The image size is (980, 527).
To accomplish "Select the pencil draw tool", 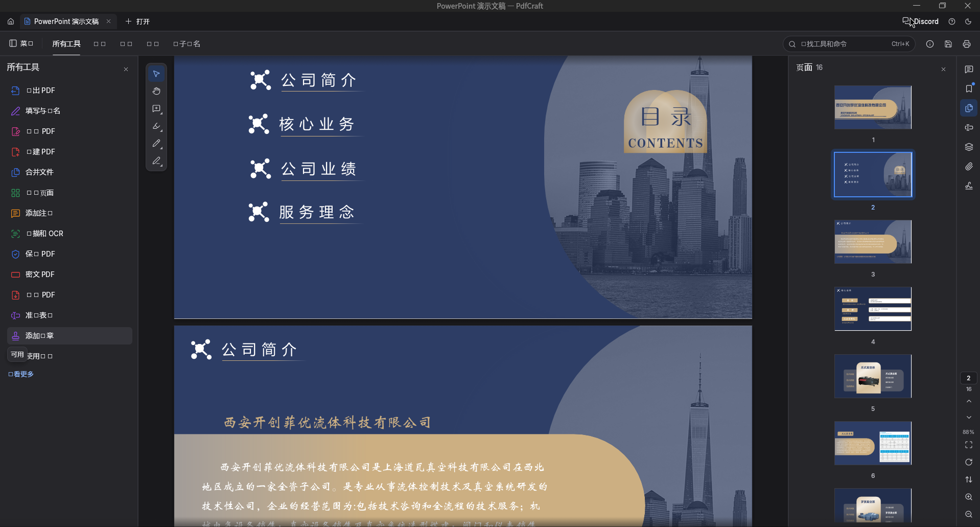I will click(156, 144).
